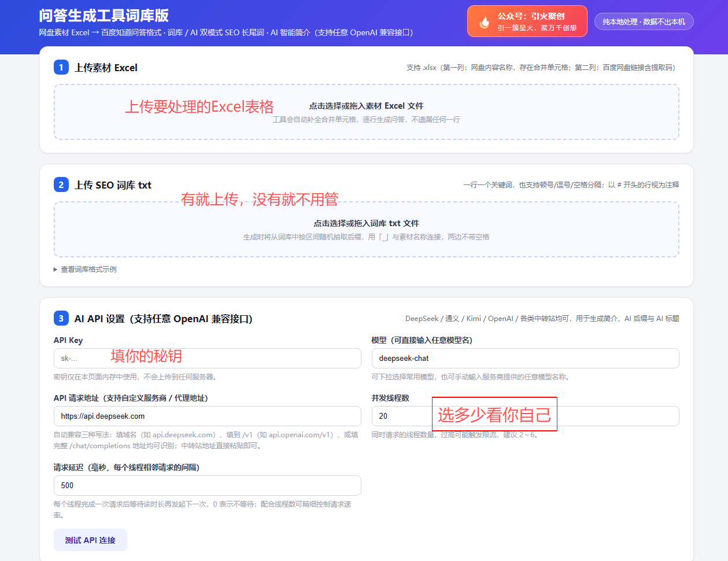Click the 问答生成工具词库版 page title
This screenshot has height=561, width=728.
tap(104, 16)
